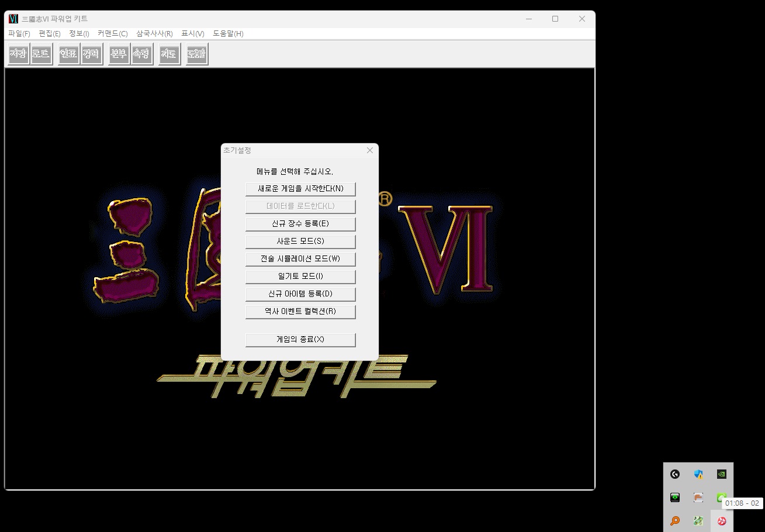Click the 로드 (load) toolbar button

click(x=41, y=54)
